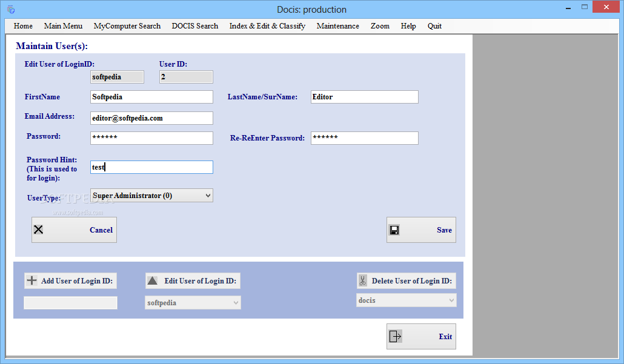Click the 'Maintain User(s):' heading
624x364 pixels.
click(51, 46)
